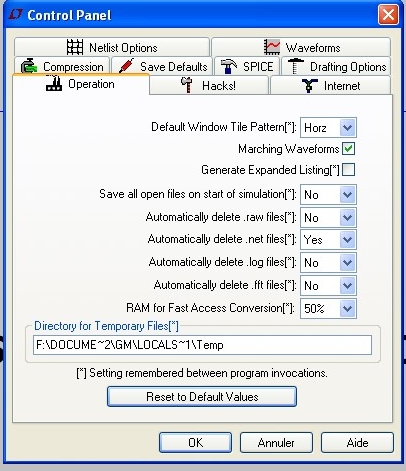The height and width of the screenshot is (471, 406).
Task: Open Automatically delete .fft files dropdown
Action: (x=328, y=285)
